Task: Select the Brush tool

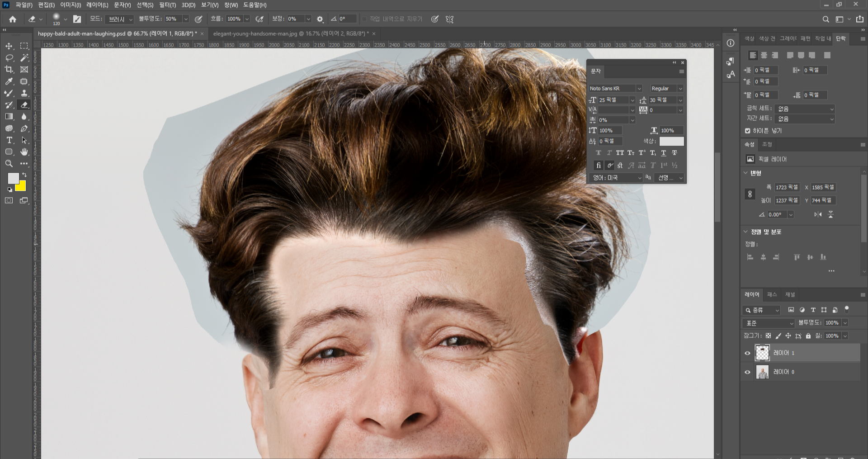Action: [x=9, y=93]
